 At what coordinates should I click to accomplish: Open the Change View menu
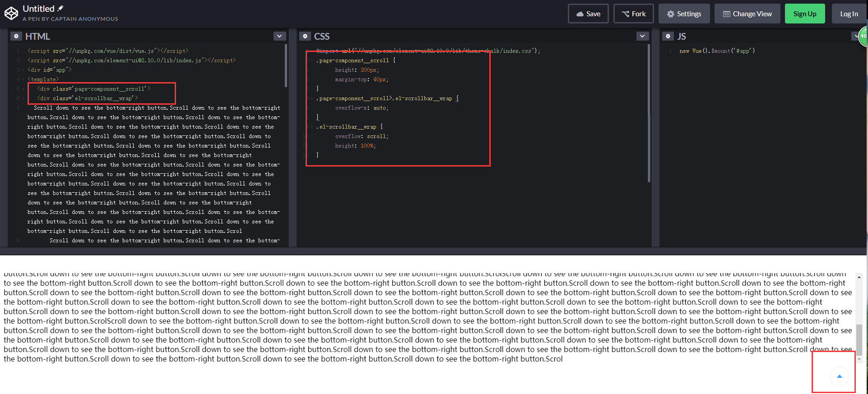click(x=747, y=14)
